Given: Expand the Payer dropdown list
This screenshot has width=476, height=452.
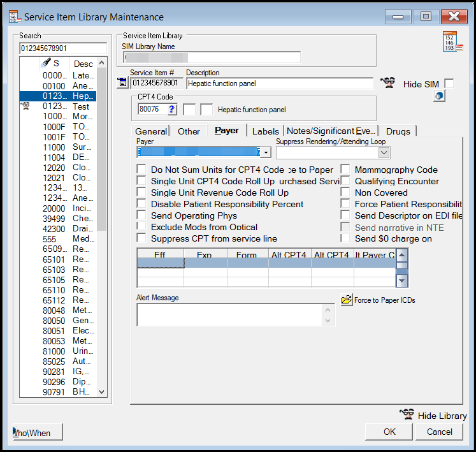Looking at the screenshot, I should pos(266,152).
